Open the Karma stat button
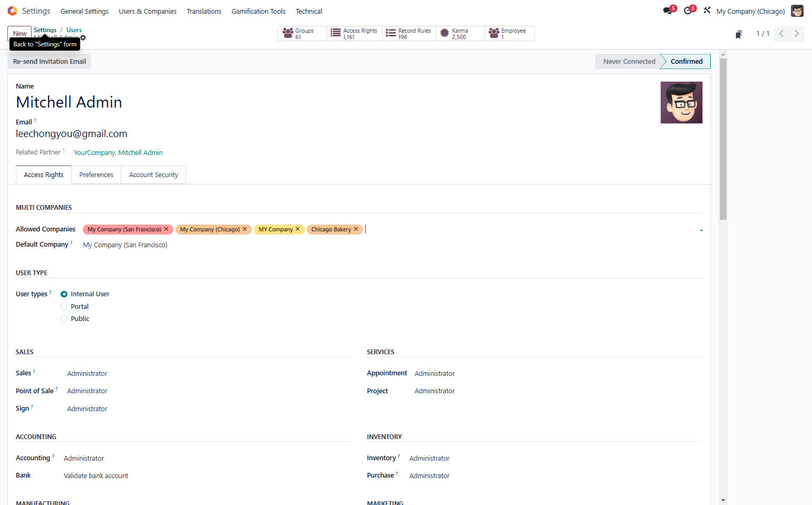This screenshot has height=505, width=812. click(461, 34)
